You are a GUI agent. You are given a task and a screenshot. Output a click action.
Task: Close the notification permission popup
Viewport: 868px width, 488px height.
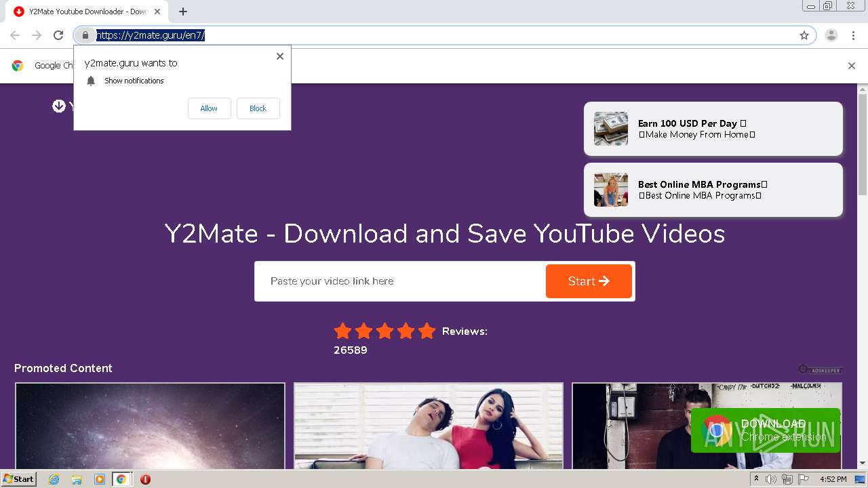click(x=280, y=56)
